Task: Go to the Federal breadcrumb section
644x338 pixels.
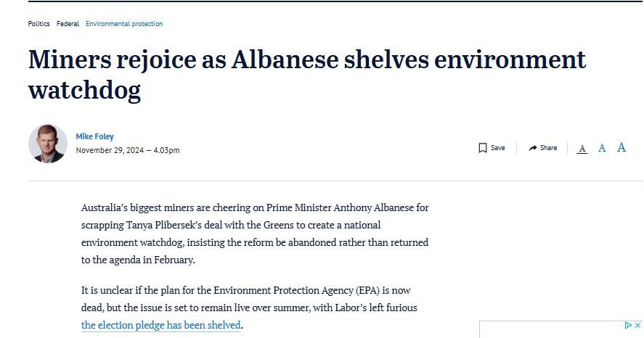Action: coord(68,24)
